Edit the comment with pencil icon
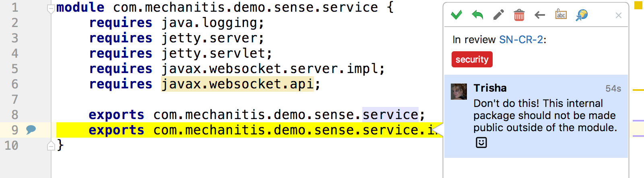Screen dimensions: 644x178 tap(498, 15)
